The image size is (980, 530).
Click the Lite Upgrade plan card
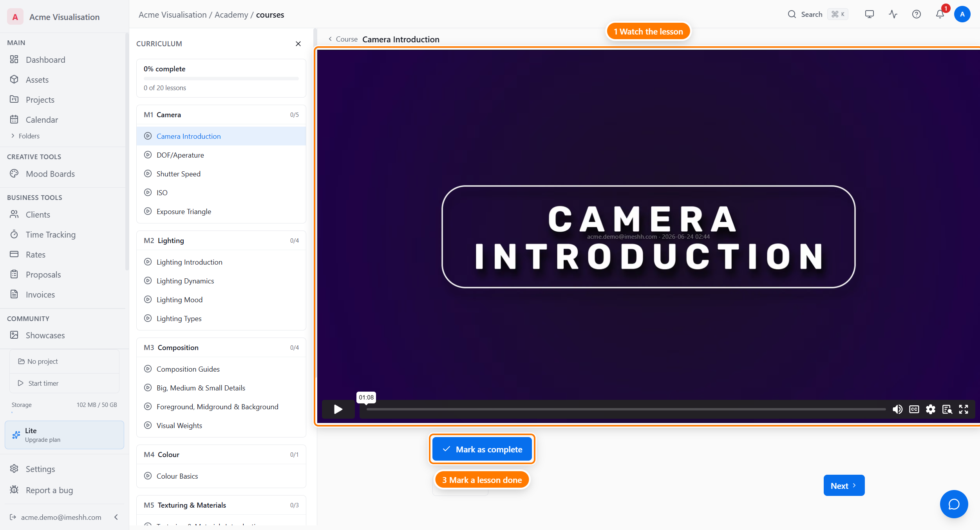(64, 435)
